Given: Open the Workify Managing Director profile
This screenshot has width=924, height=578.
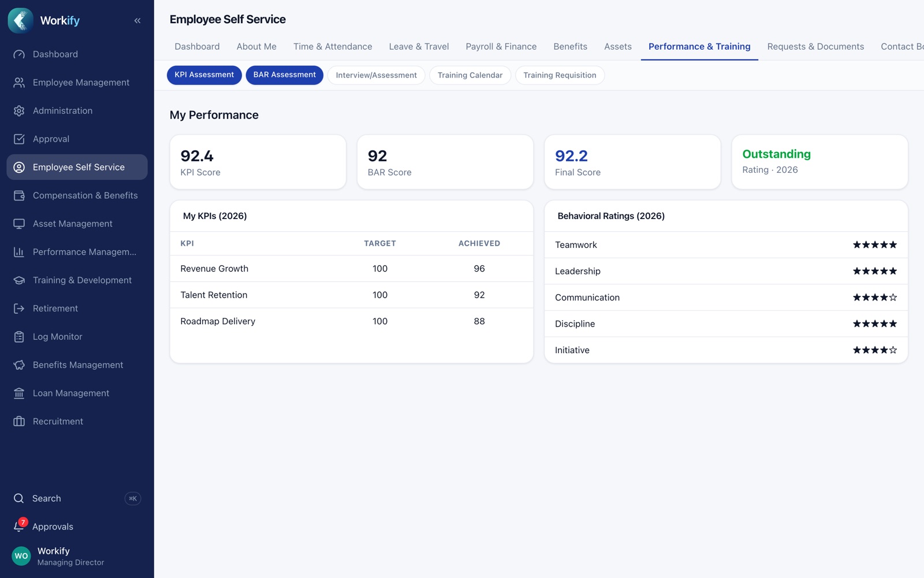Looking at the screenshot, I should pos(77,556).
